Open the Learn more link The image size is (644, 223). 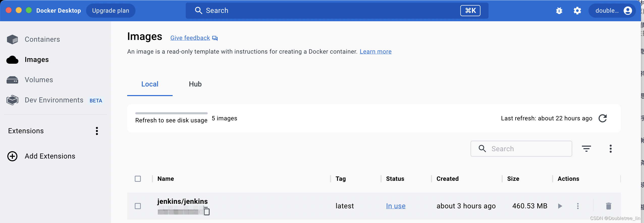[x=375, y=52]
